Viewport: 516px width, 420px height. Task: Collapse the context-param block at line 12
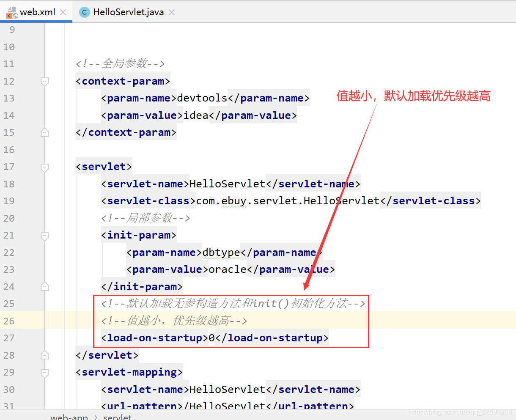coord(45,81)
